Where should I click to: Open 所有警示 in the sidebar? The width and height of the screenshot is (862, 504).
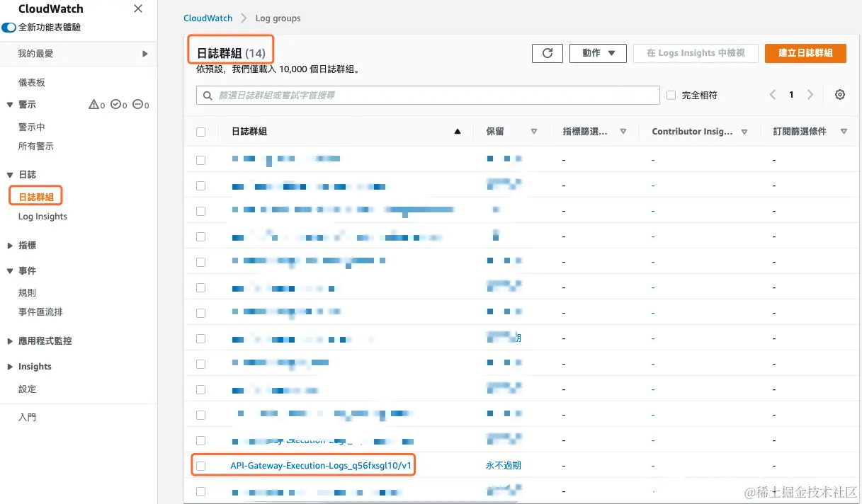pyautogui.click(x=36, y=147)
